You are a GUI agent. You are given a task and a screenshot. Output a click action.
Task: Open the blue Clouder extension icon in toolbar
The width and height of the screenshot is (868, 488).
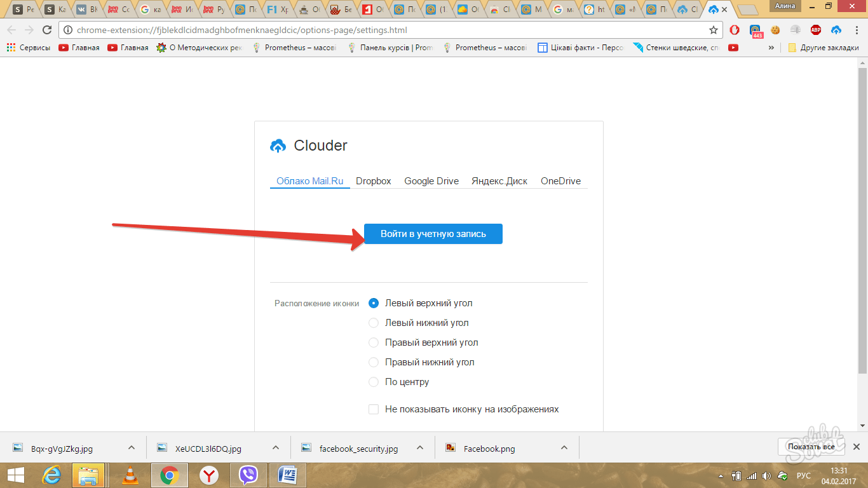pos(836,30)
